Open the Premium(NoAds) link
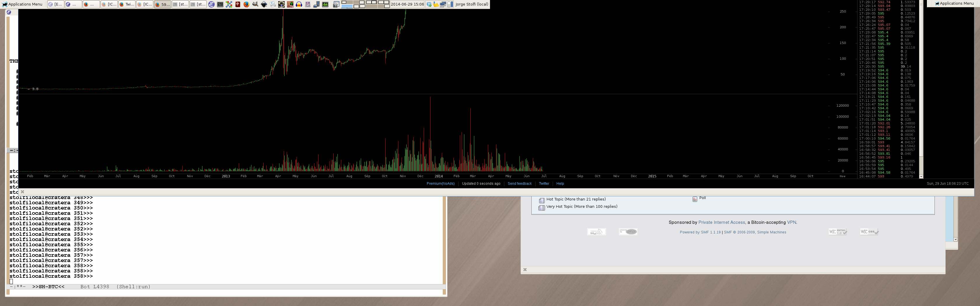The width and height of the screenshot is (980, 306). tap(440, 184)
